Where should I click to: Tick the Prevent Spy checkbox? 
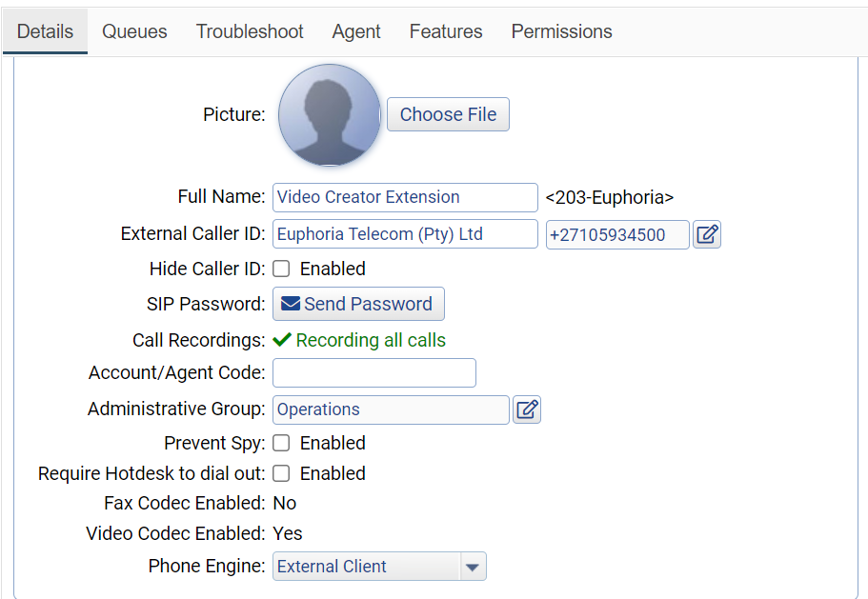[282, 443]
